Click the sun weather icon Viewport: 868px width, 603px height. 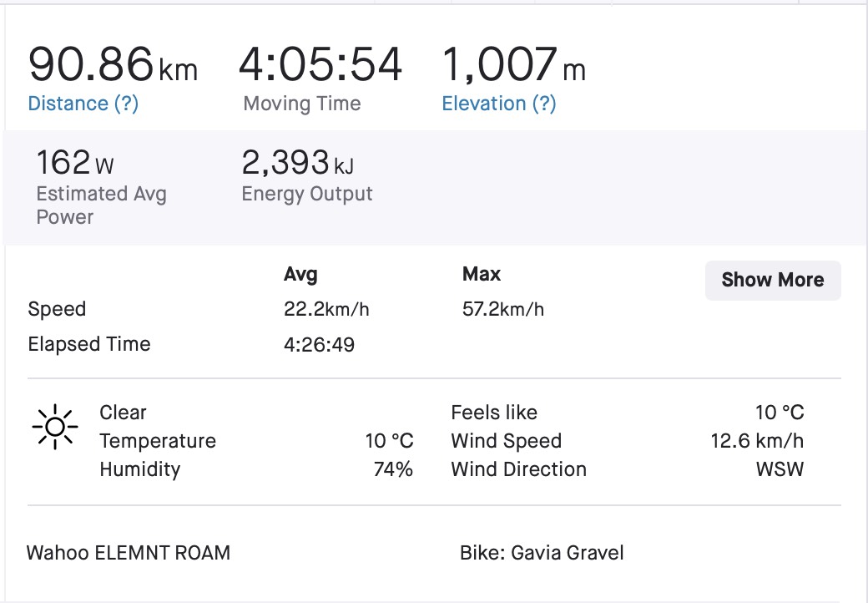(55, 427)
